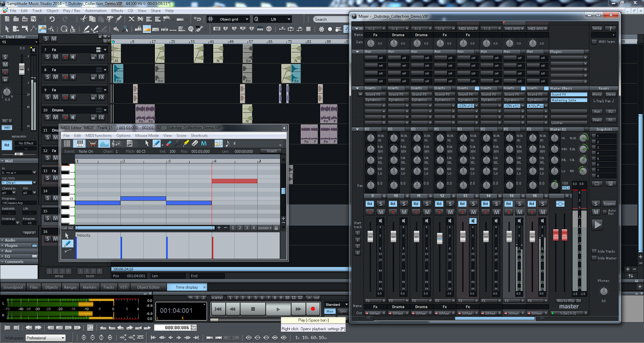The width and height of the screenshot is (644, 343).
Task: Expand the Plugins section in Track Editor
Action: pos(19,246)
